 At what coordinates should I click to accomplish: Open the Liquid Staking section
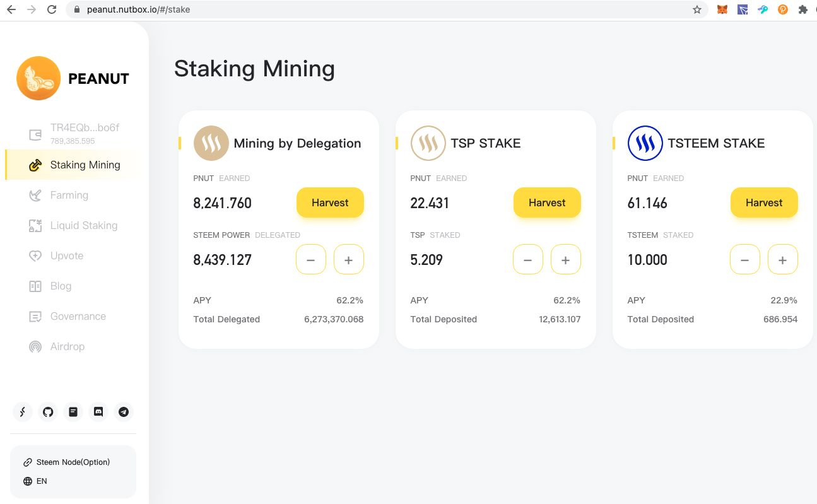tap(83, 225)
